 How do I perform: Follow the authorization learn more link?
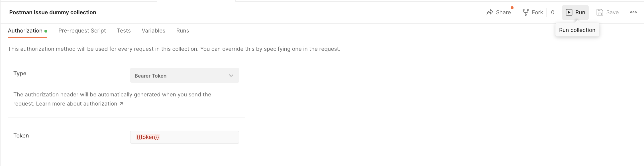coord(99,104)
